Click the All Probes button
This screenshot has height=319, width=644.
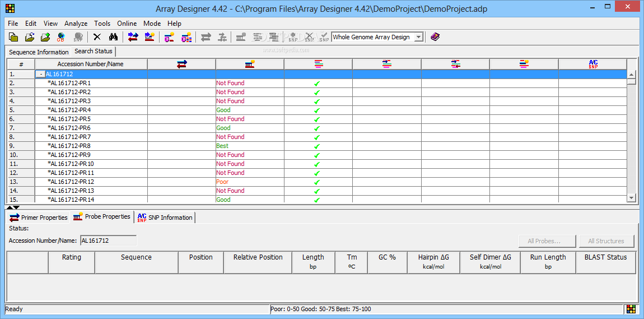click(548, 241)
